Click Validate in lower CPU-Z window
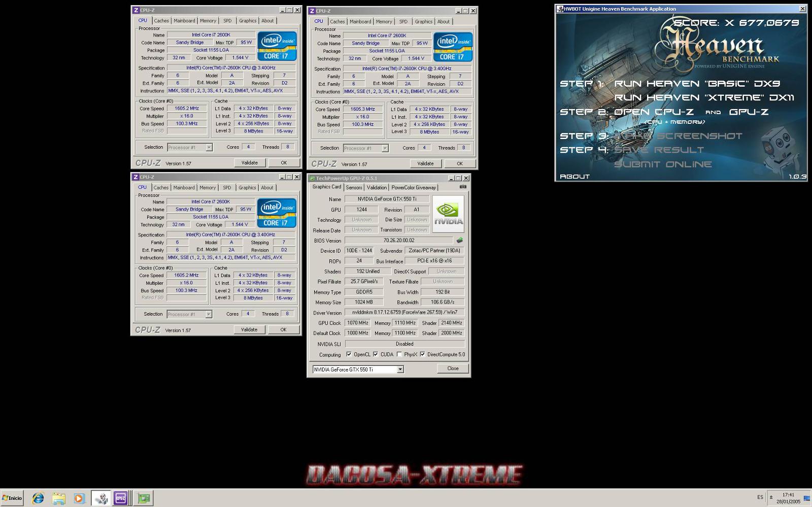The width and height of the screenshot is (812, 507). pyautogui.click(x=249, y=329)
